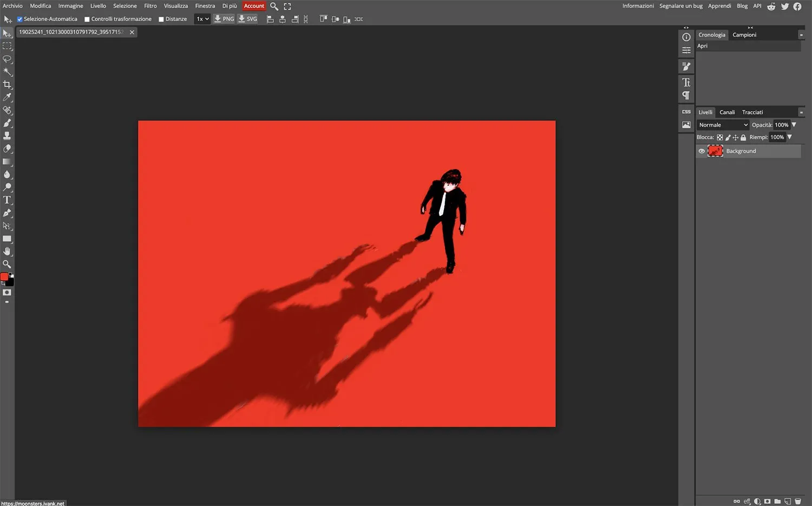Open the Character panel via Tt icon
The width and height of the screenshot is (812, 506).
pos(686,82)
